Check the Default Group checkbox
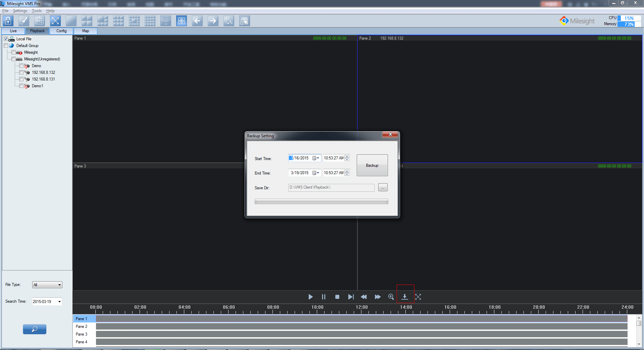 point(6,46)
